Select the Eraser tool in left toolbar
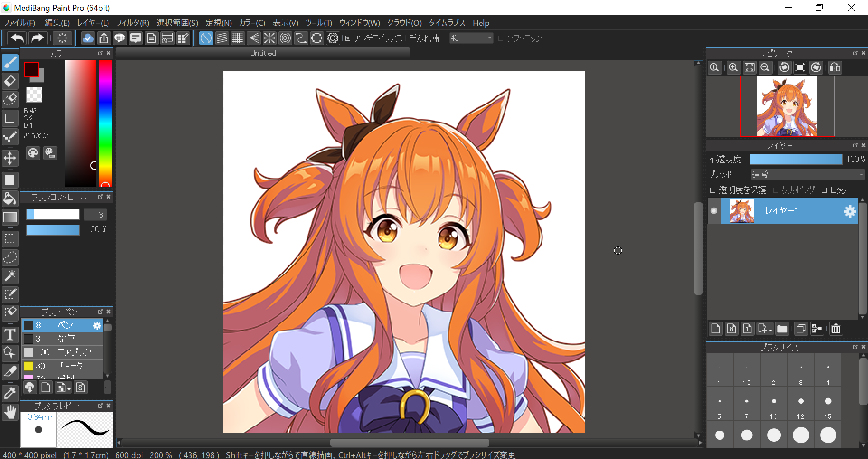This screenshot has width=868, height=459. [10, 81]
